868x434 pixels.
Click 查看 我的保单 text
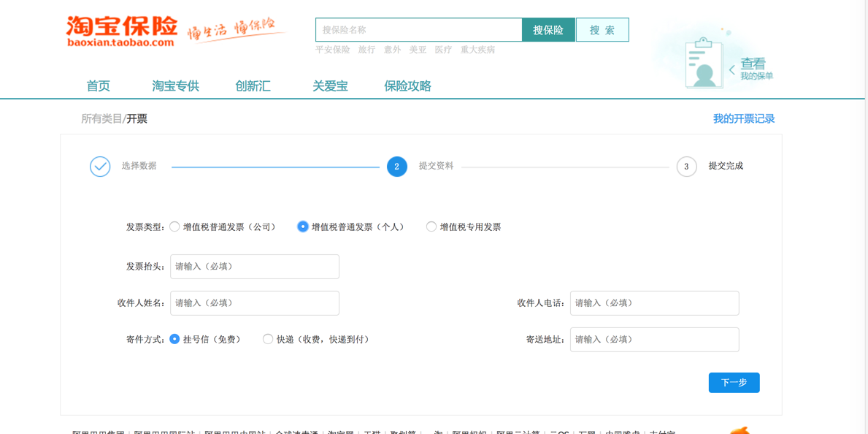pos(757,69)
